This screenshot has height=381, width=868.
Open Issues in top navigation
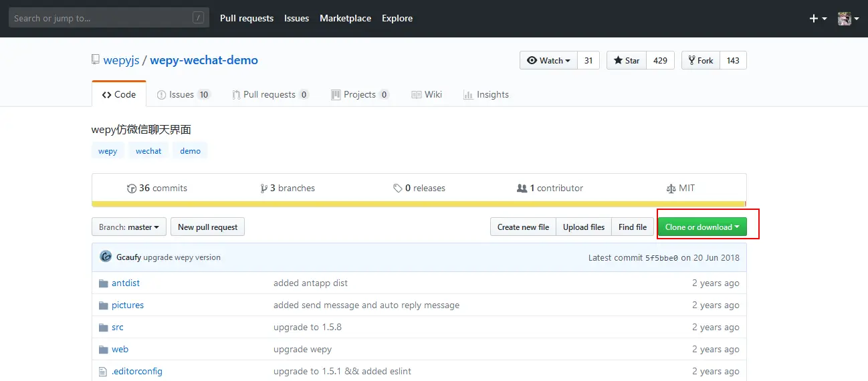[x=296, y=18]
